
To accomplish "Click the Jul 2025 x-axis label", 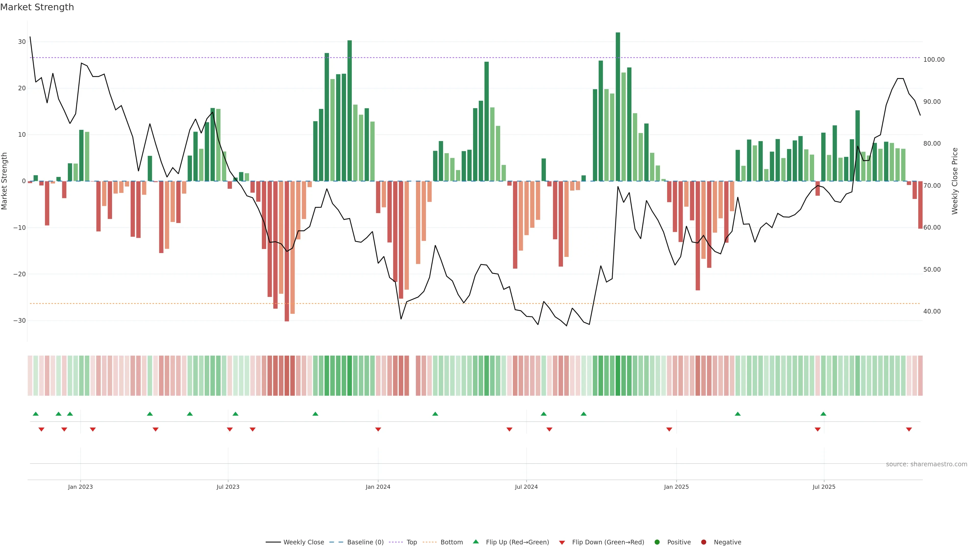I will pyautogui.click(x=824, y=487).
